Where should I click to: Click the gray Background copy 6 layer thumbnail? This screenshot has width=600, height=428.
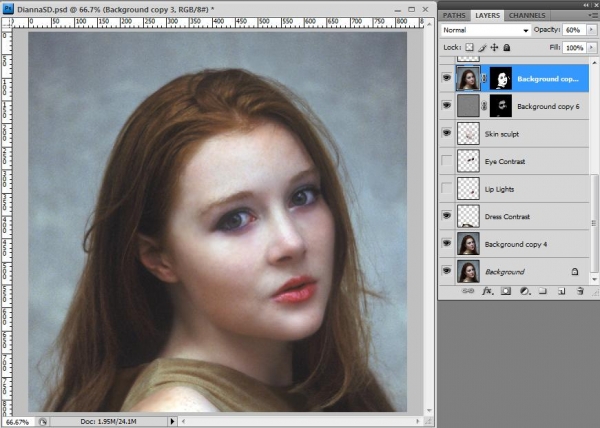point(468,106)
